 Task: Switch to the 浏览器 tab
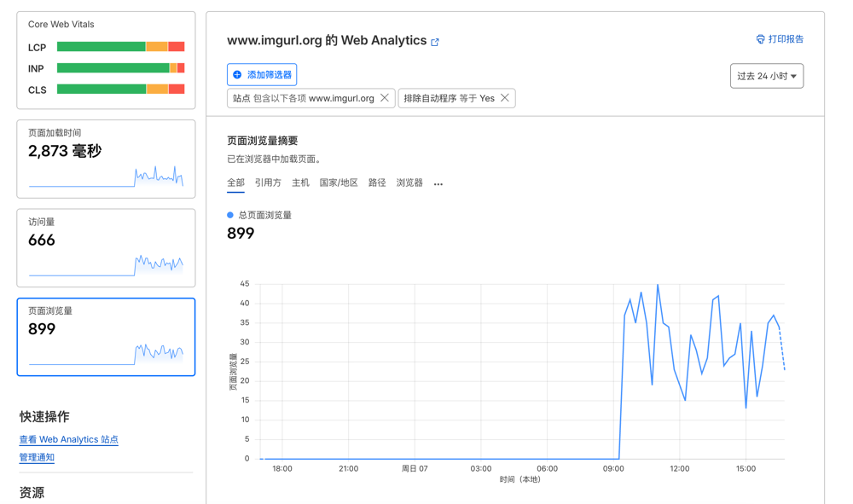409,182
